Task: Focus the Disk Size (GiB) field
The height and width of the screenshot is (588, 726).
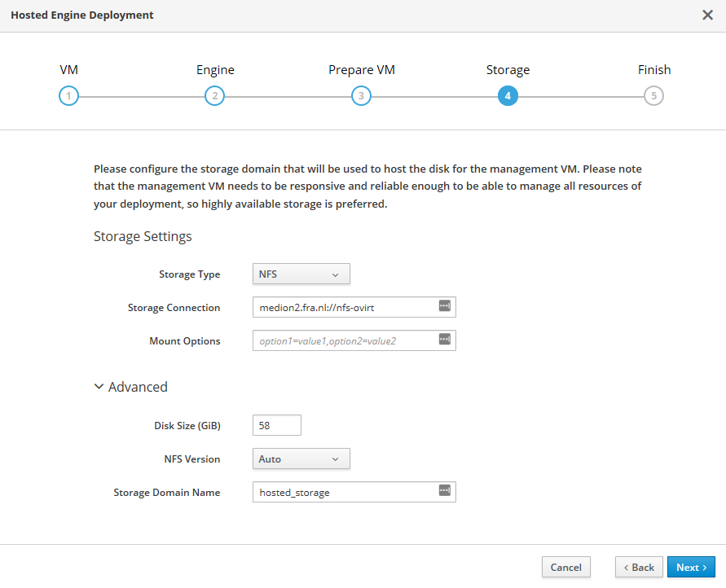Action: (x=277, y=425)
